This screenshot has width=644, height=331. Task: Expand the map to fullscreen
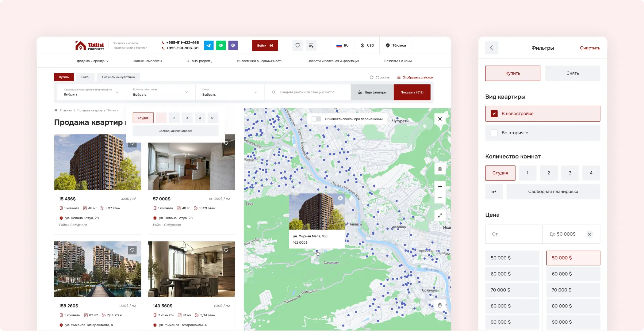440,215
